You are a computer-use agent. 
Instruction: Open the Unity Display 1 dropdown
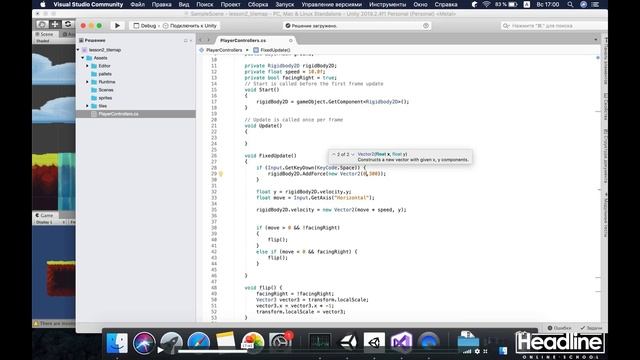(50, 222)
